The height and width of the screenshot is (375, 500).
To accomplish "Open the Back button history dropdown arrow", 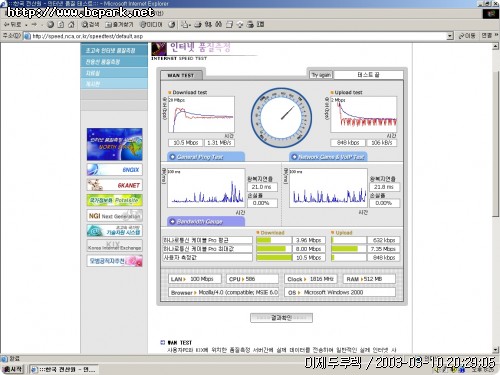I will (x=26, y=25).
